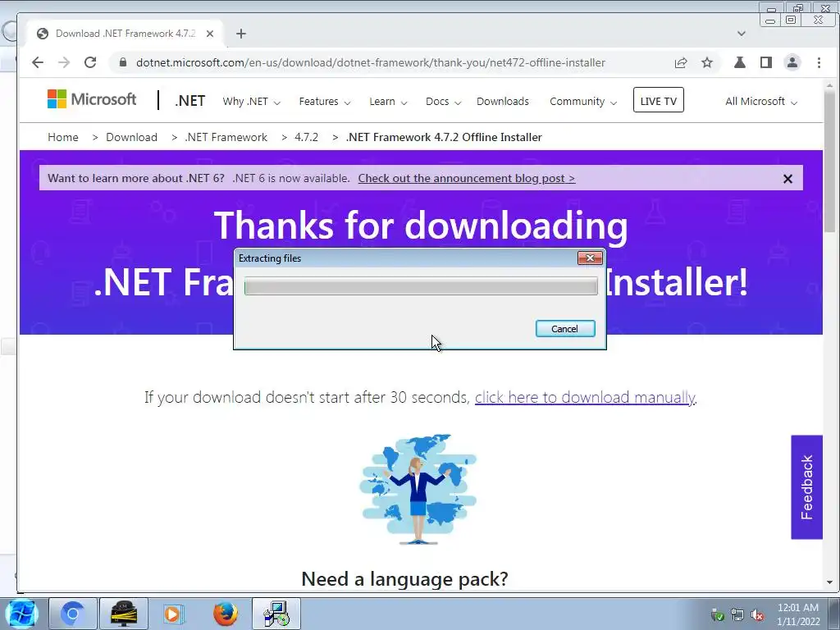Open Firefox from the taskbar
Screen dimensions: 840x630
[226, 614]
